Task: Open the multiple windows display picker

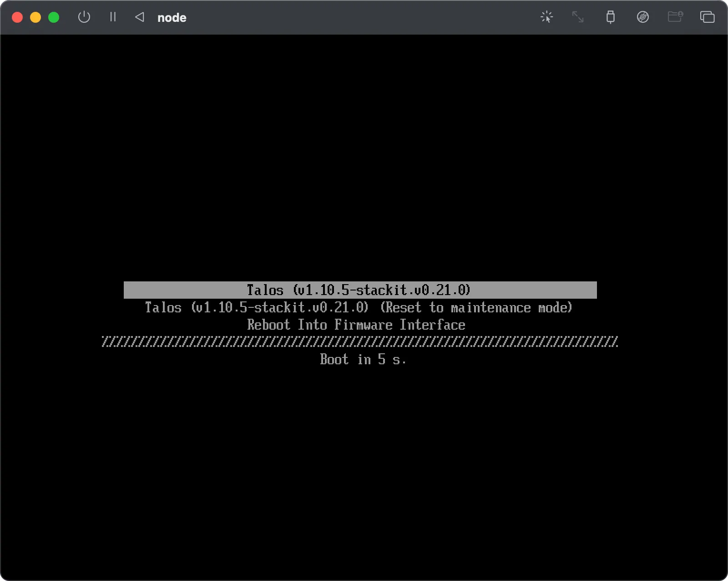Action: pos(708,17)
